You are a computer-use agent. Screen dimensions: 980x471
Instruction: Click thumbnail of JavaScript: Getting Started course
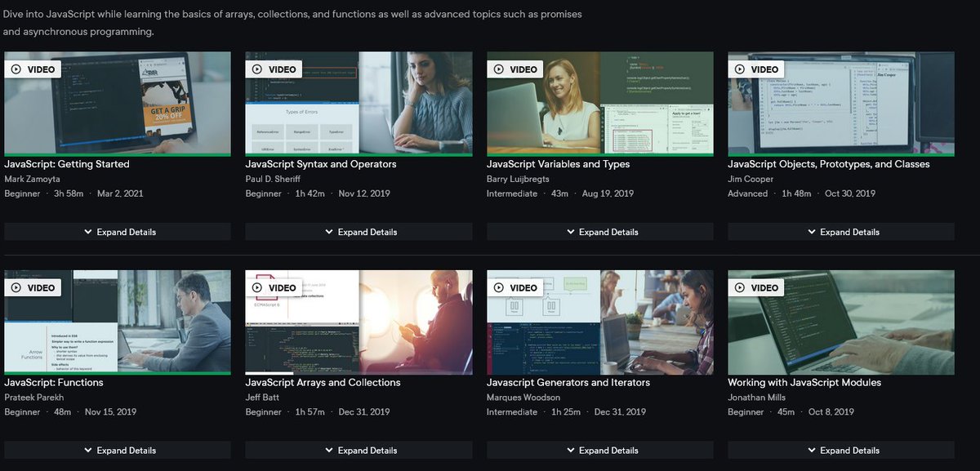pyautogui.click(x=118, y=104)
